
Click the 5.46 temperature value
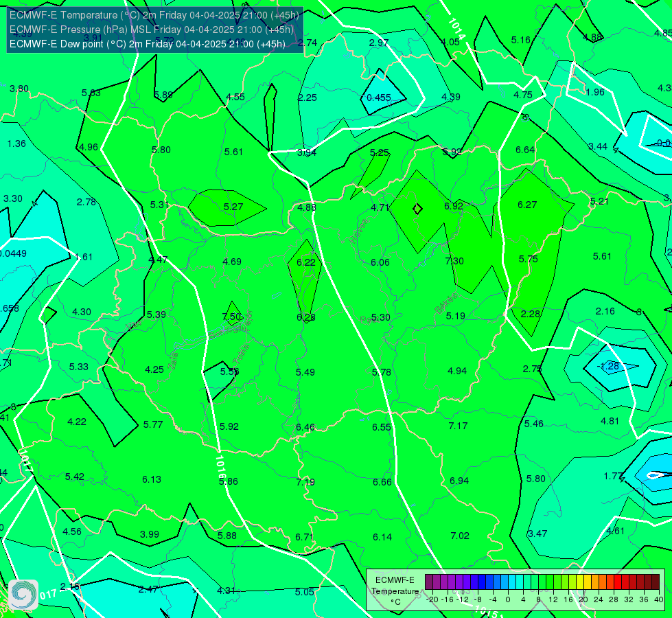pyautogui.click(x=534, y=424)
